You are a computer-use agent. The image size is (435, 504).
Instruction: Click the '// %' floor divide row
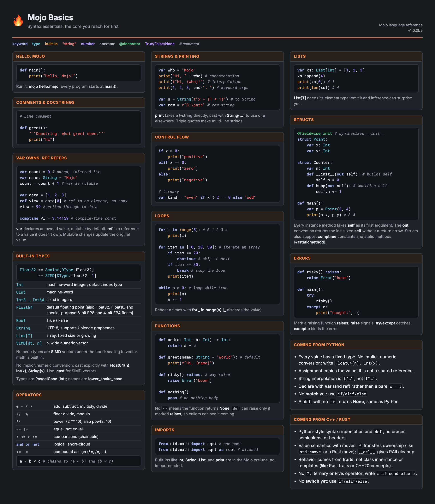tap(79, 414)
